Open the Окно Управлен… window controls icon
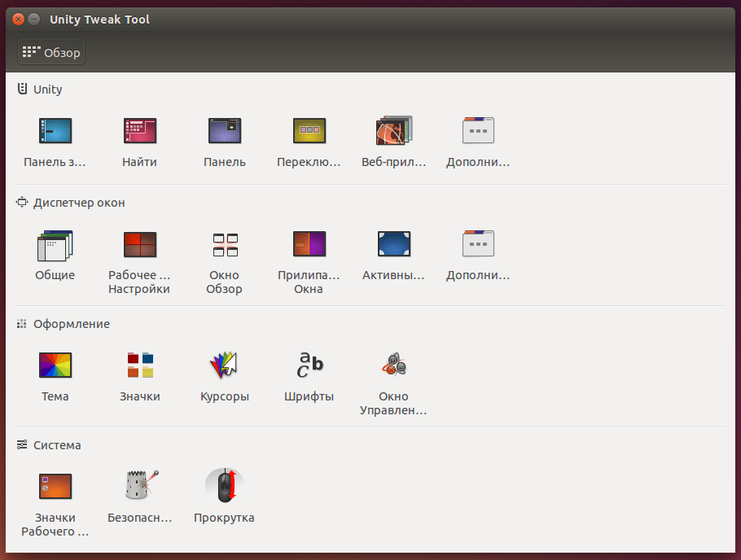Screen dimensions: 741x560 [x=393, y=365]
